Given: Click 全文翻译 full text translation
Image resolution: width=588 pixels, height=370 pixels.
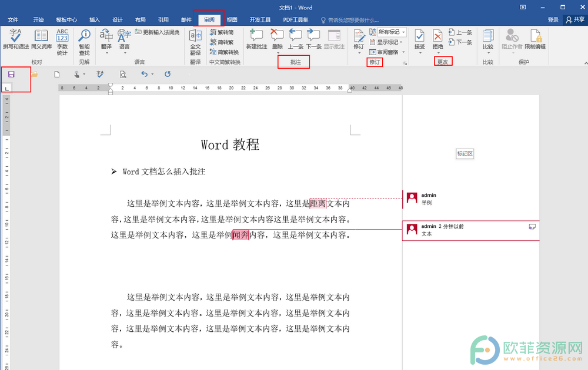Looking at the screenshot, I should tap(195, 42).
